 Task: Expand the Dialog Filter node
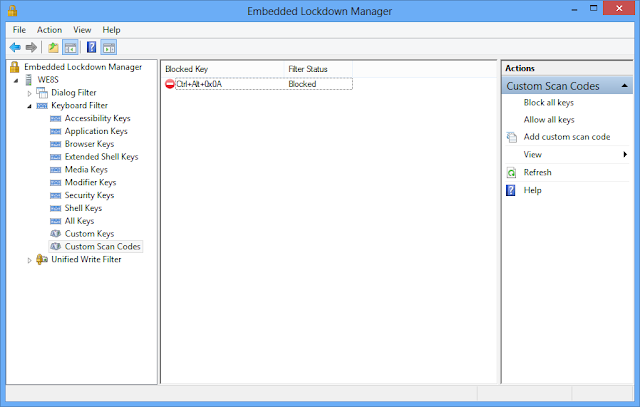point(29,93)
